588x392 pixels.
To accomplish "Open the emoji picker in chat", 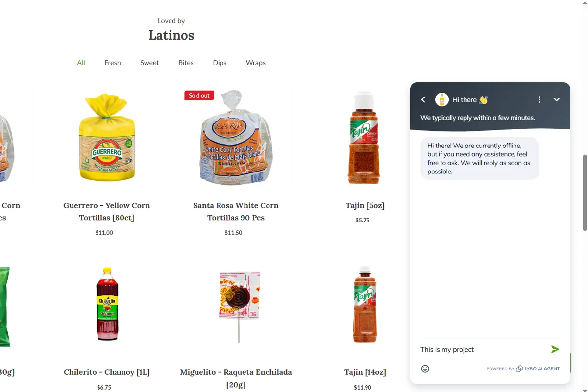I will pos(425,368).
